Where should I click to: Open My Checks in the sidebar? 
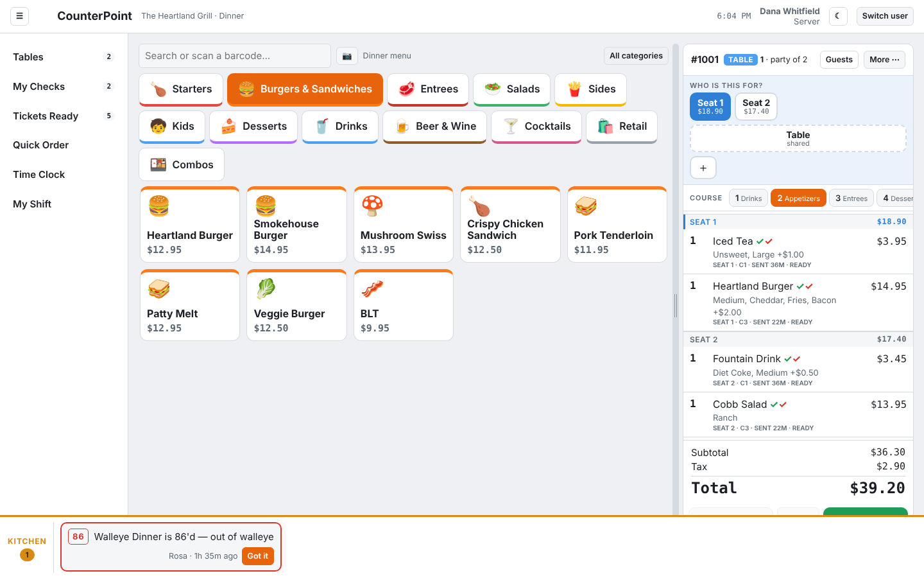pyautogui.click(x=64, y=87)
